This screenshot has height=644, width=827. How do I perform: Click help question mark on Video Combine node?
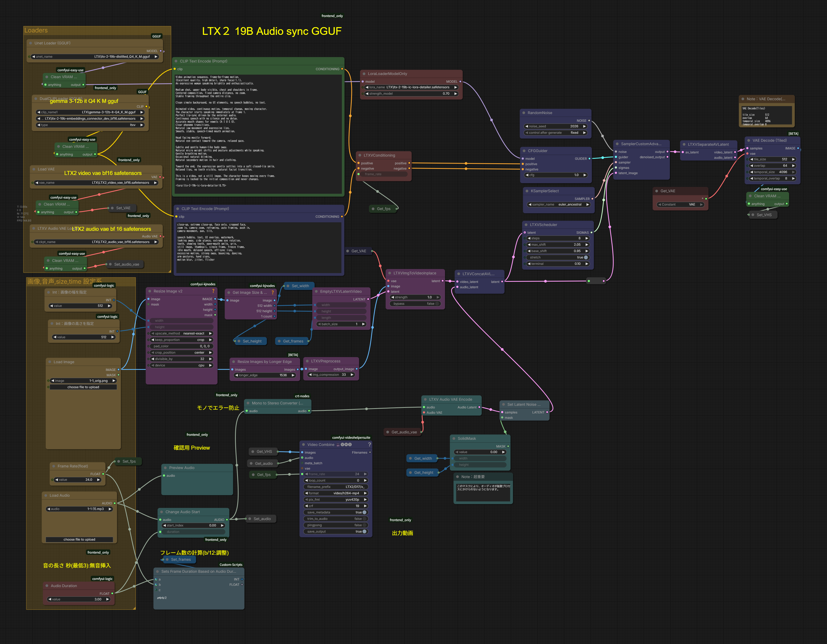point(369,444)
